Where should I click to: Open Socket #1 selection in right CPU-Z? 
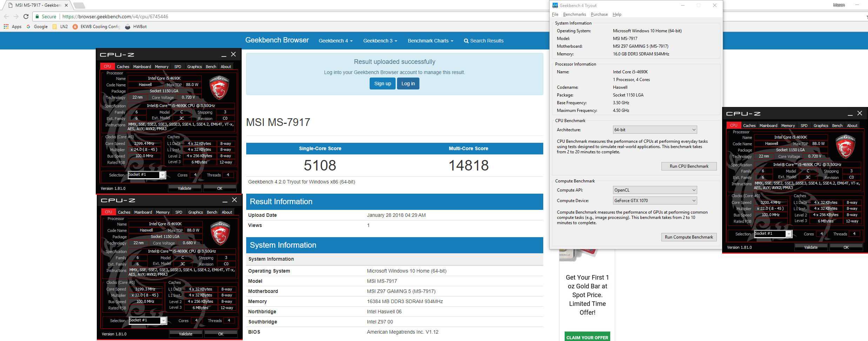(x=773, y=234)
